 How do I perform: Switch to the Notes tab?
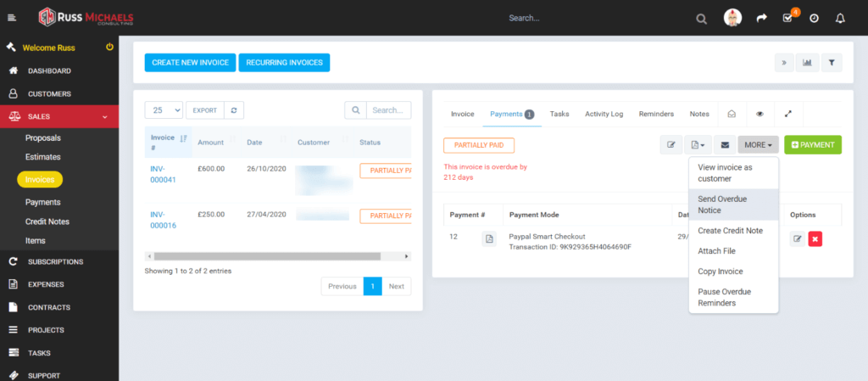699,114
